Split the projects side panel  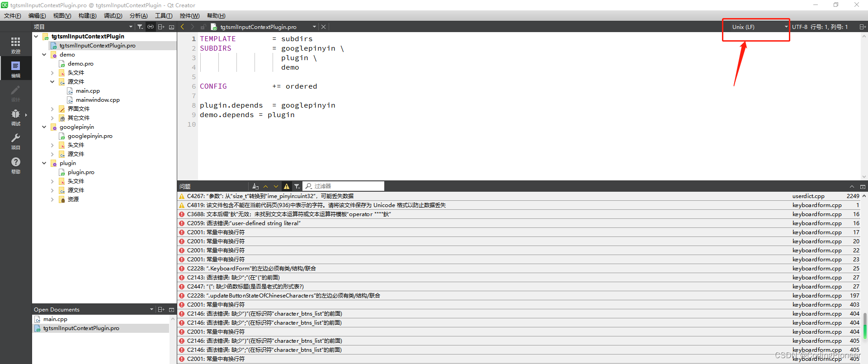161,27
